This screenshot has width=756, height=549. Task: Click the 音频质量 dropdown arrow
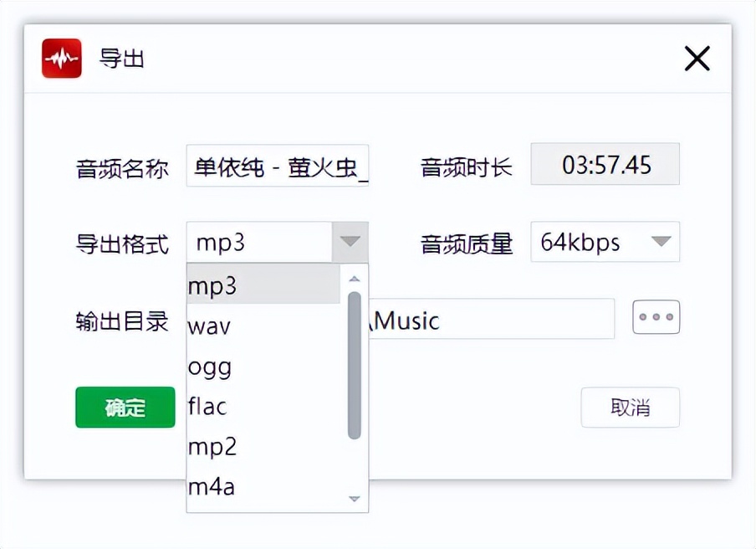(662, 243)
